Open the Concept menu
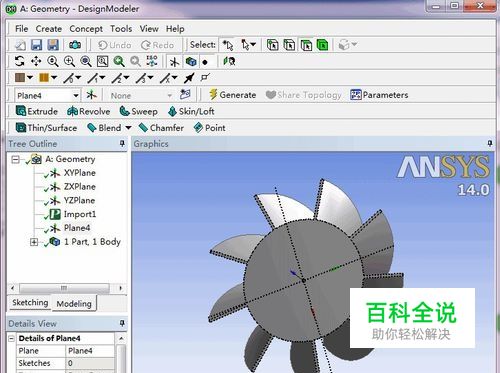The height and width of the screenshot is (373, 500). click(86, 29)
